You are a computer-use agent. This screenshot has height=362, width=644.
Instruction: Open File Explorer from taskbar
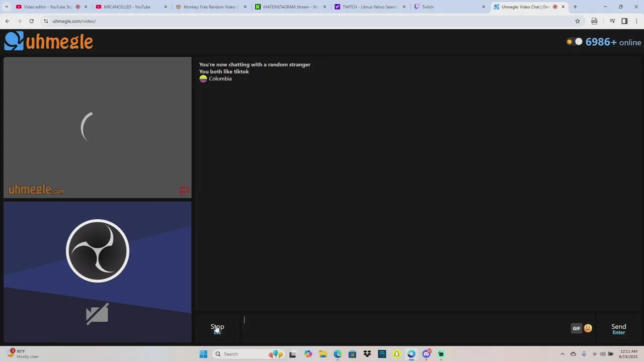tap(323, 354)
